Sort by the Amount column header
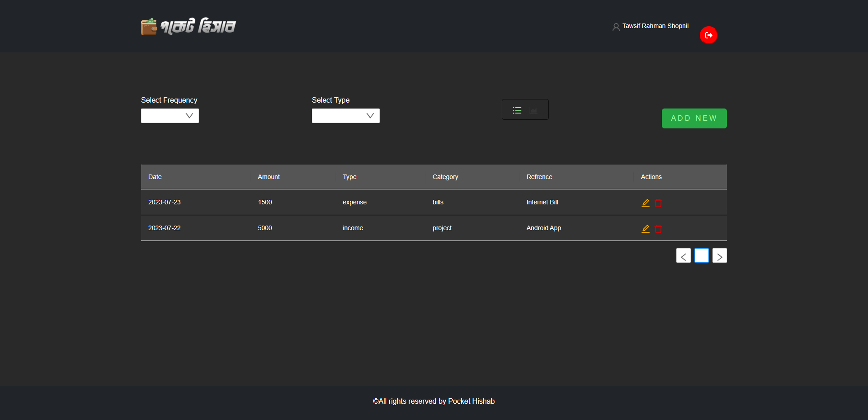This screenshot has width=868, height=420. click(269, 177)
